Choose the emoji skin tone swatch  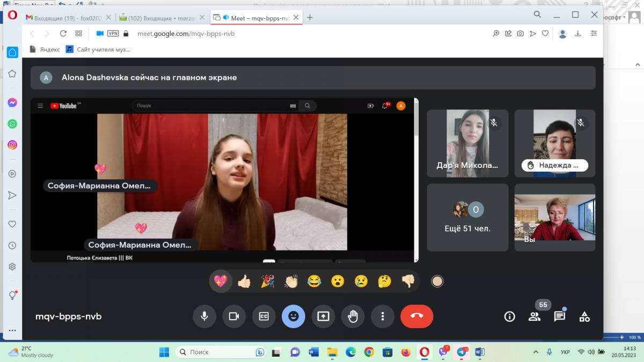pyautogui.click(x=437, y=281)
